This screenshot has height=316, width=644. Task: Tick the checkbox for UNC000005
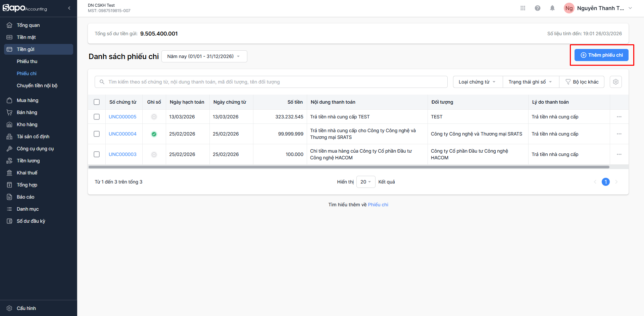pos(97,117)
